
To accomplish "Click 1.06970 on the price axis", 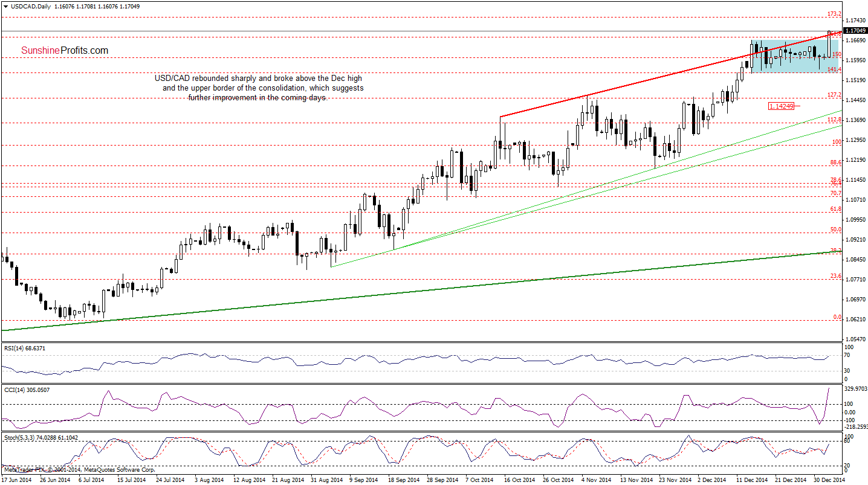I will click(x=856, y=300).
